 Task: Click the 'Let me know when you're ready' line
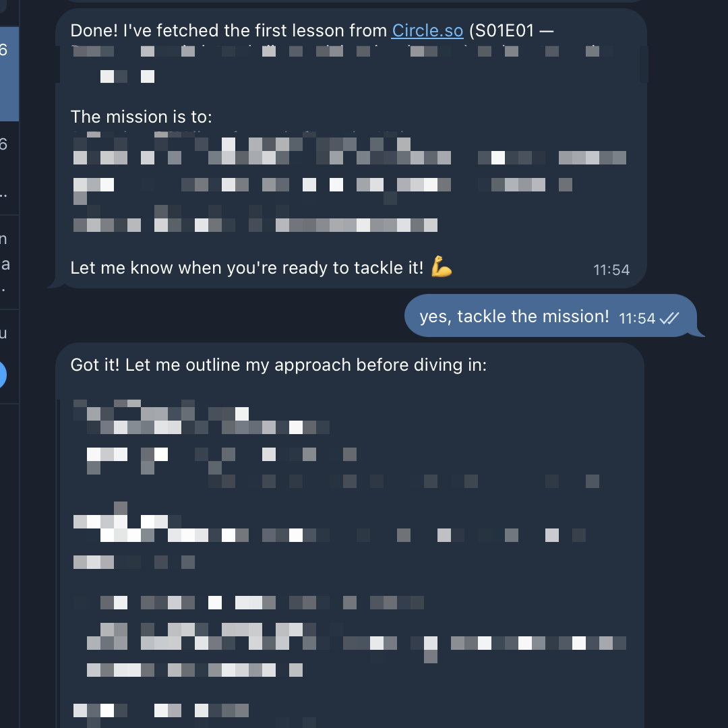[x=247, y=268]
